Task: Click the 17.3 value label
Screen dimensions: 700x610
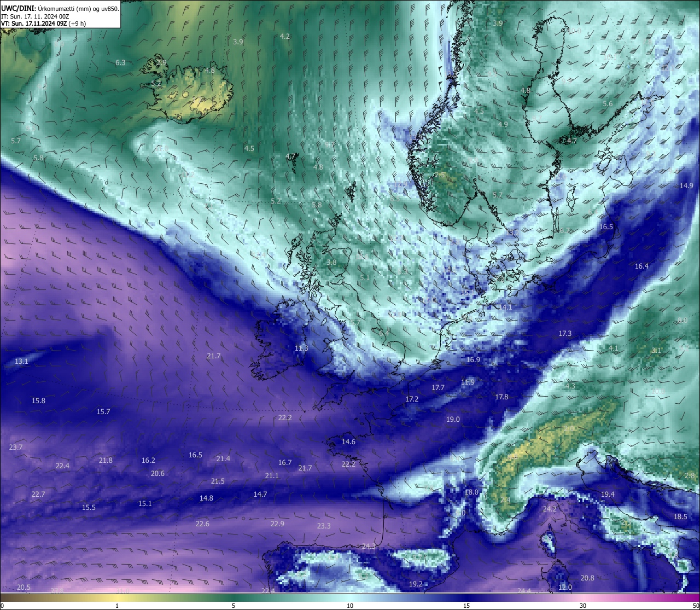Action: (565, 334)
